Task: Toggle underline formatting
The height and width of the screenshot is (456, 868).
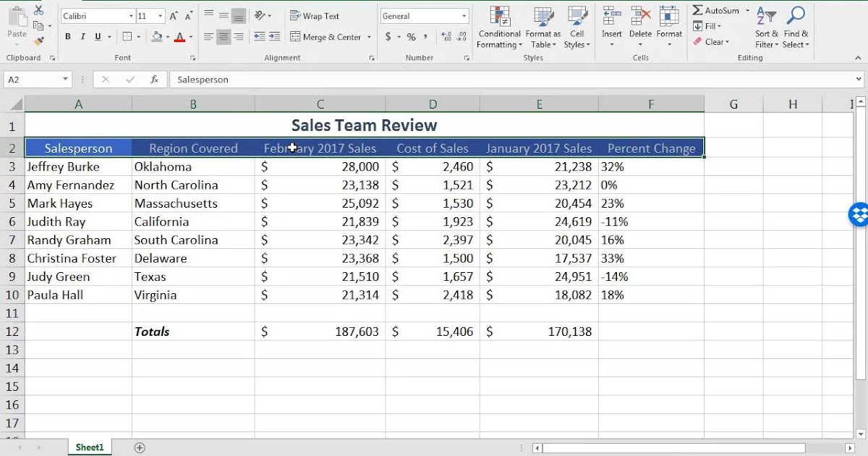Action: [96, 35]
